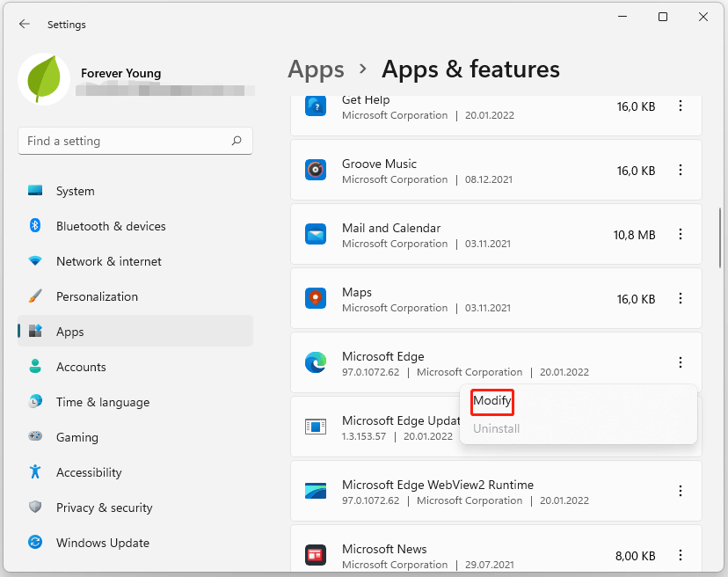Click the magnifier search icon
The width and height of the screenshot is (728, 577).
pos(237,141)
